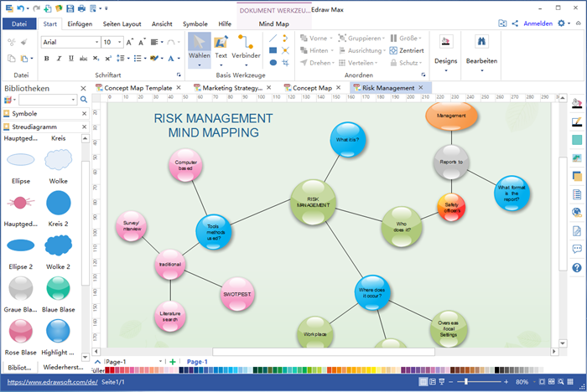Switch to the Seiten Layout ribbon tab
This screenshot has width=587, height=392.
point(122,24)
